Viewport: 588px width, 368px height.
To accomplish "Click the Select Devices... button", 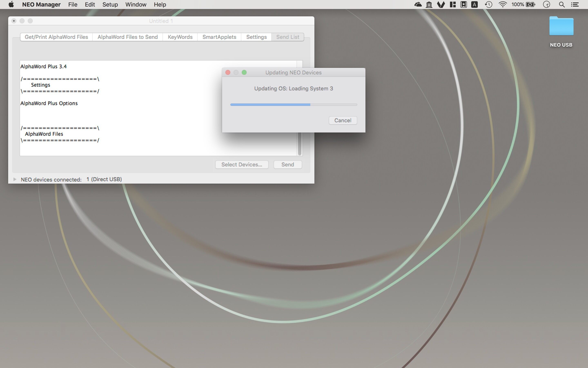I will (x=242, y=165).
